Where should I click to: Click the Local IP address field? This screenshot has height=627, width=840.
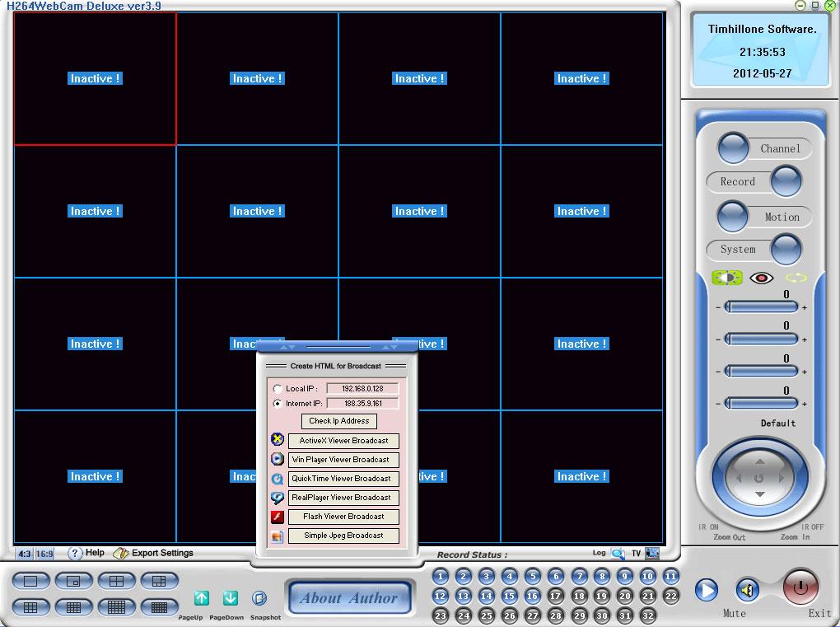[x=362, y=388]
